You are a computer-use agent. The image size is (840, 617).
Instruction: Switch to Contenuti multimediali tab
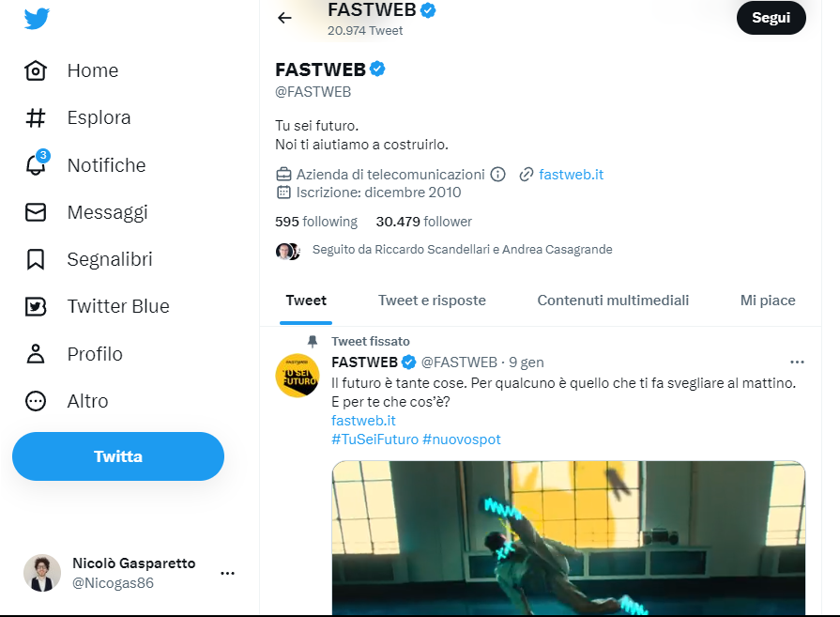[x=613, y=301]
